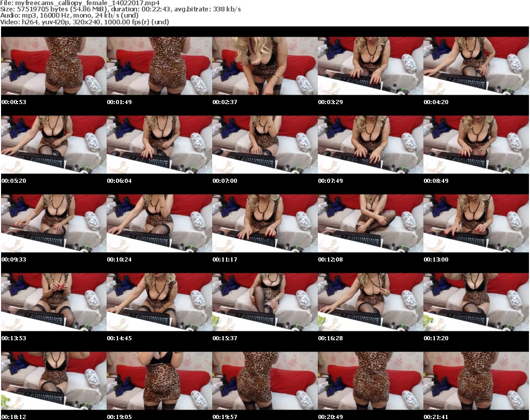Select the thumbnail timestamped 00:05:20
530x420 pixels.
[54, 144]
